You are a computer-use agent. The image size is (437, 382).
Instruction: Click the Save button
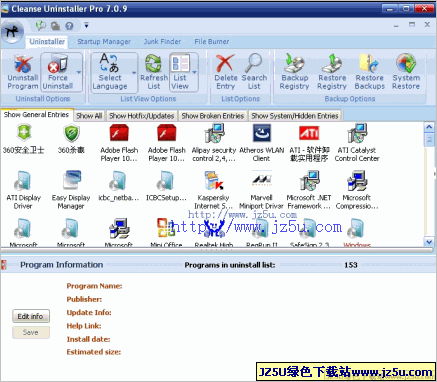pos(31,332)
